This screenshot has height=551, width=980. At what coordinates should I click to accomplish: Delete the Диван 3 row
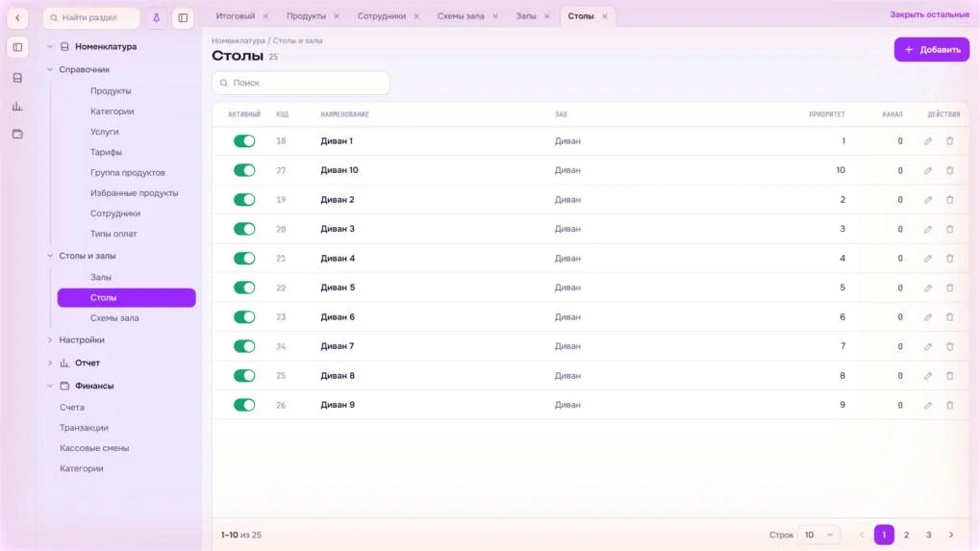click(x=950, y=229)
